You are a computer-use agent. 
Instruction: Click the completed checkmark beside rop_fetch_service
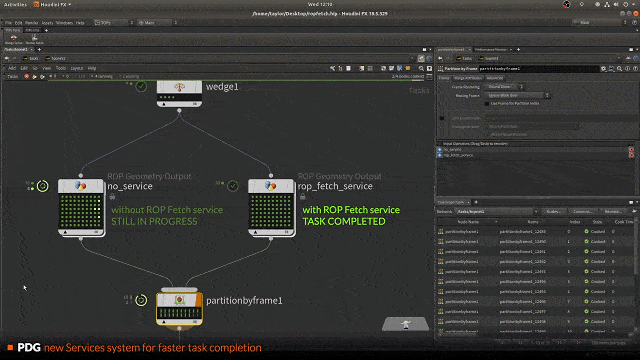(233, 186)
